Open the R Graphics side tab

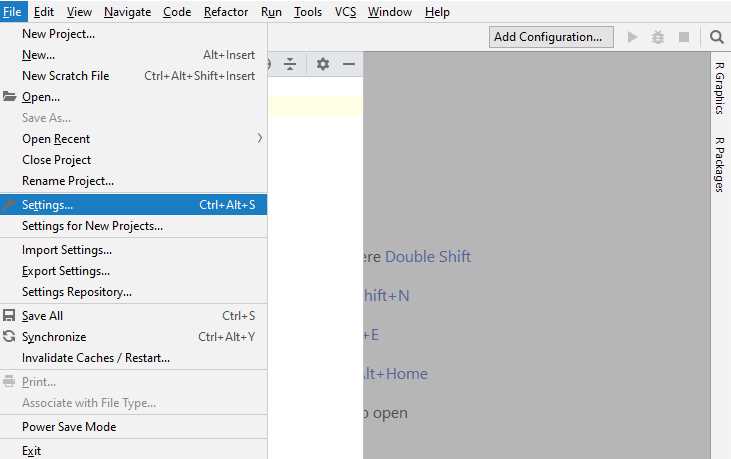pyautogui.click(x=720, y=89)
